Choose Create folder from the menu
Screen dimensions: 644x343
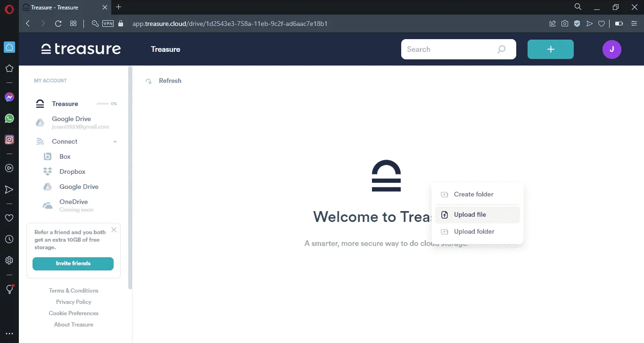(x=477, y=194)
